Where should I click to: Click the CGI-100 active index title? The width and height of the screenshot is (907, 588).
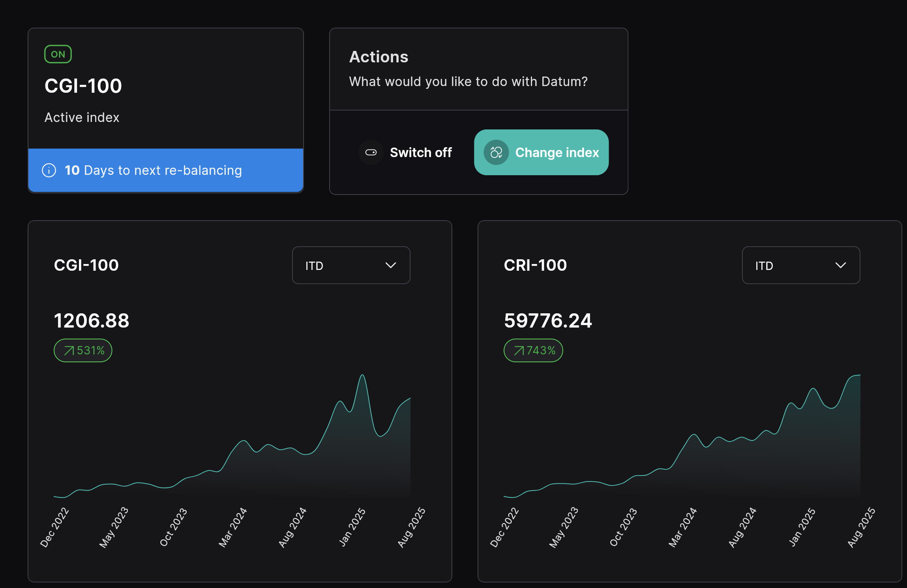point(83,86)
